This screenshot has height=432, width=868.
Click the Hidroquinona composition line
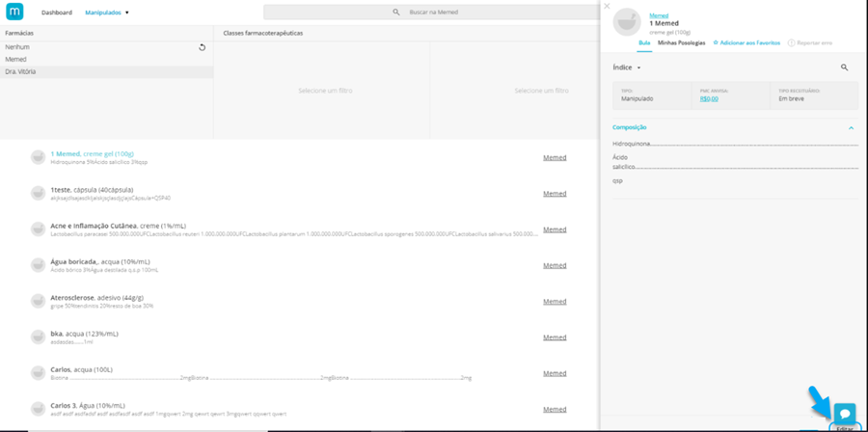point(735,144)
